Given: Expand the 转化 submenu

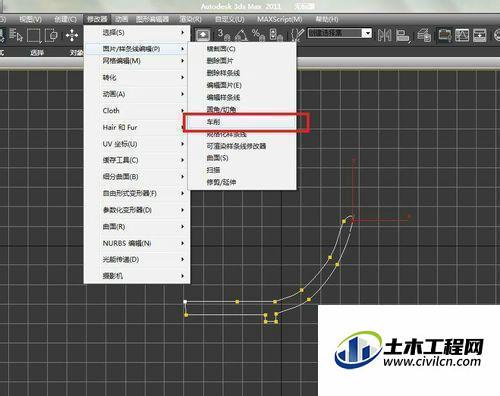Looking at the screenshot, I should [x=137, y=77].
